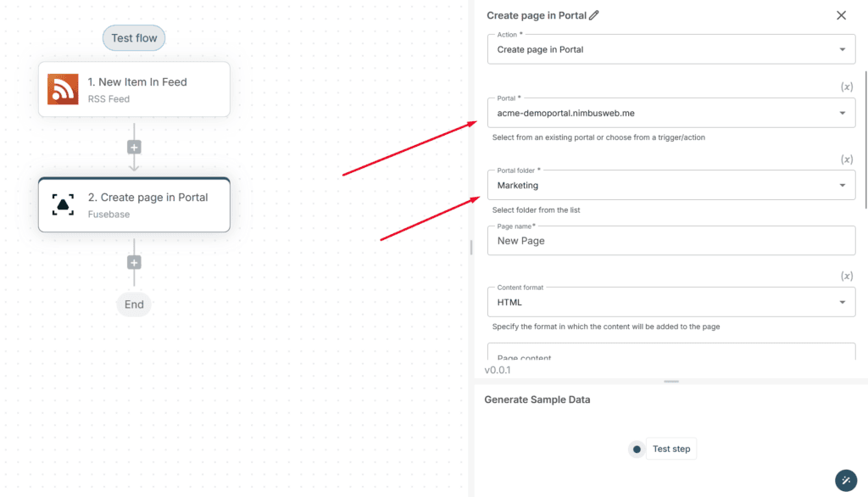Open the magic wand assistant button
Screen dimensions: 868x497
(x=846, y=480)
